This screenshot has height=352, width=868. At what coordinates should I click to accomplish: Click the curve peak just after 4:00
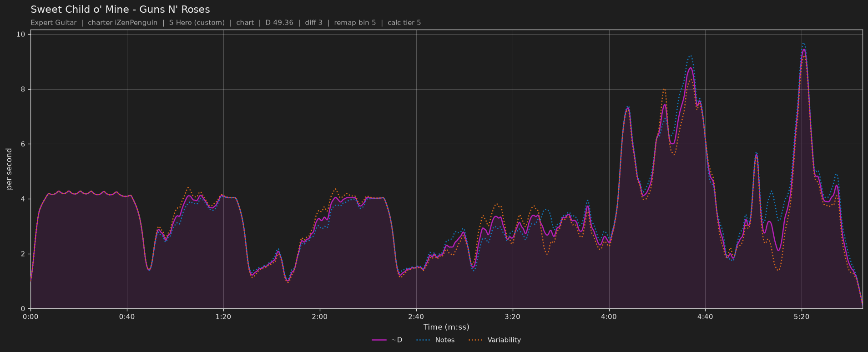coord(628,108)
